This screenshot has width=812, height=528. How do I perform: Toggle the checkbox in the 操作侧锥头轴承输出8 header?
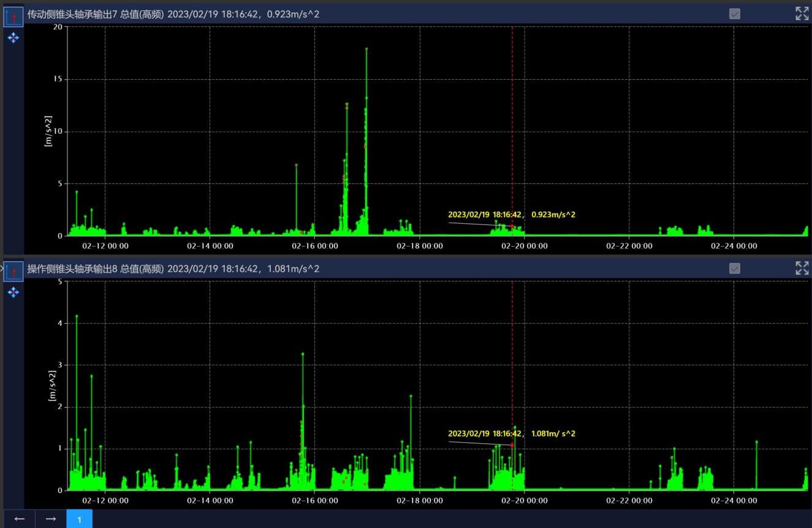735,268
